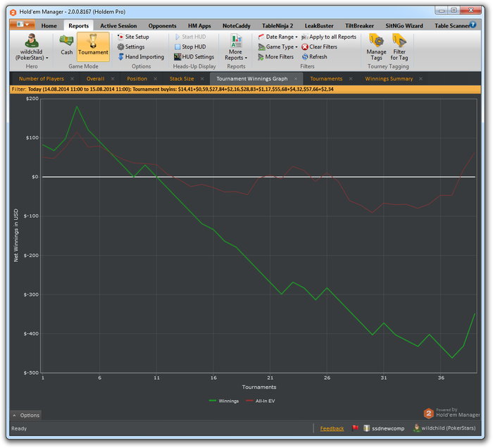
Task: Open More Filters
Action: click(276, 57)
